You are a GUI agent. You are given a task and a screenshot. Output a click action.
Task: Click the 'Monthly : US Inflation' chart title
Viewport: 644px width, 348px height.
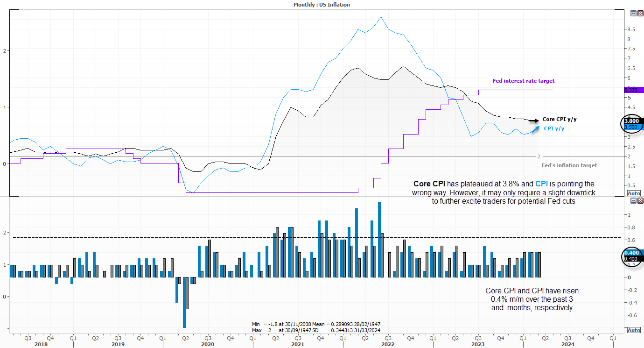tap(322, 5)
